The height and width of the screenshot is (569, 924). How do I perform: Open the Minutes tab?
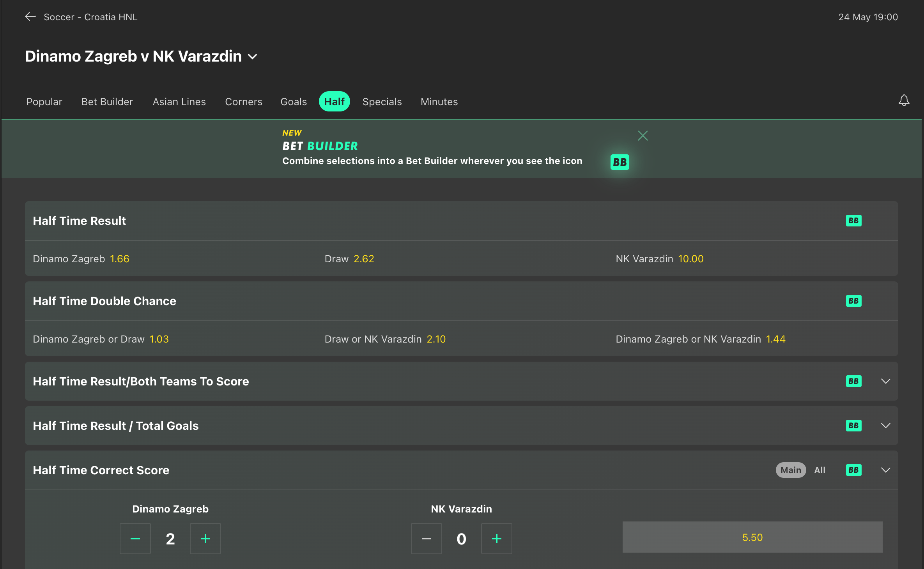(439, 102)
